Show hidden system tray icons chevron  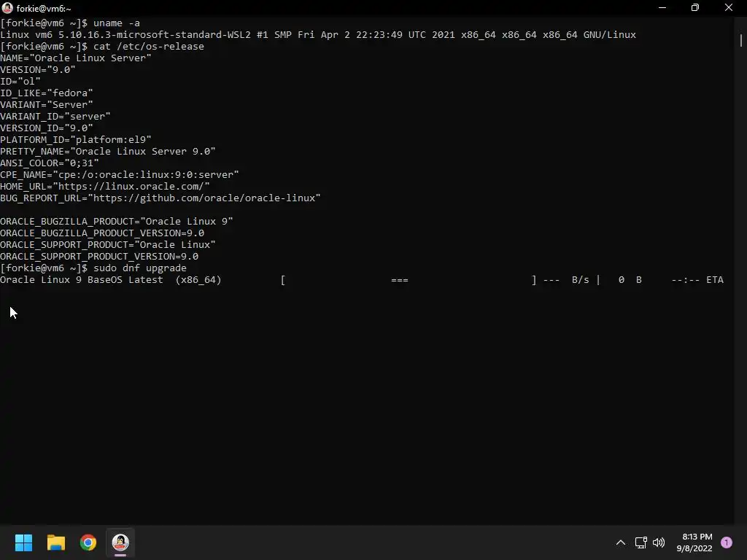pos(620,542)
